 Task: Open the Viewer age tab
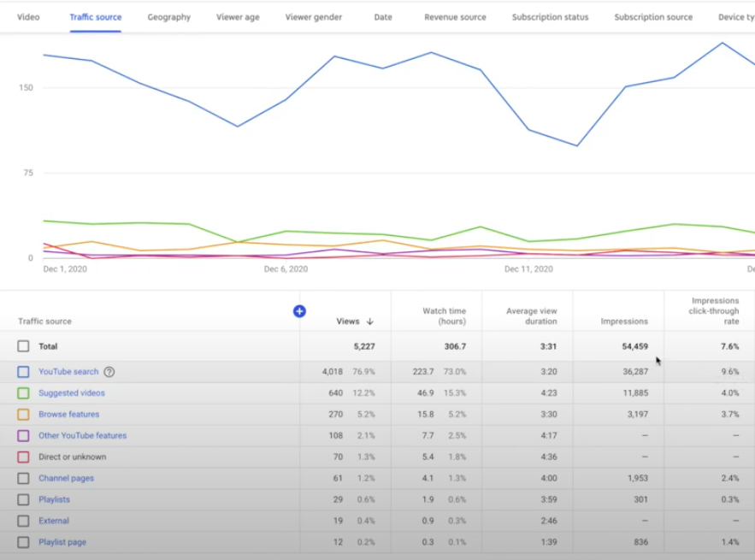click(238, 17)
